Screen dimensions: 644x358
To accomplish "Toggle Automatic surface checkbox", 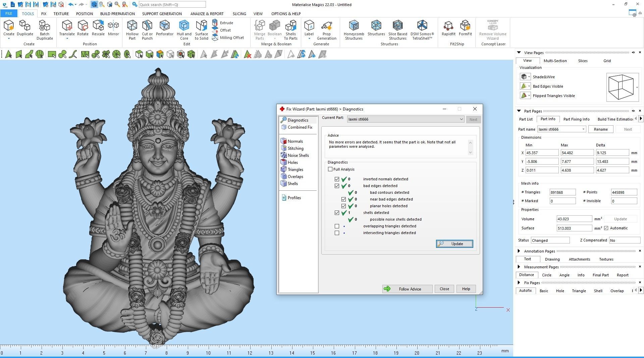I will [606, 228].
